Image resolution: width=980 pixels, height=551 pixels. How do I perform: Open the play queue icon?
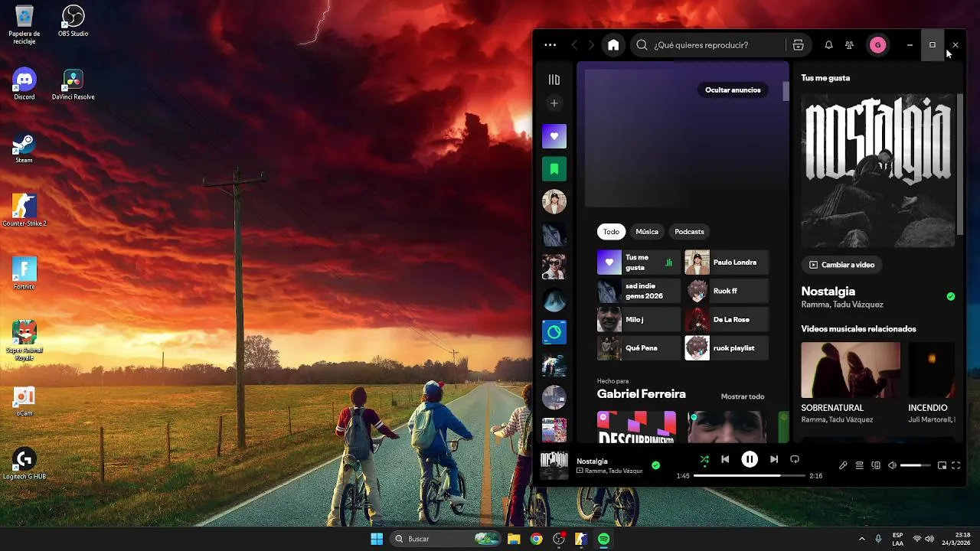pyautogui.click(x=860, y=465)
